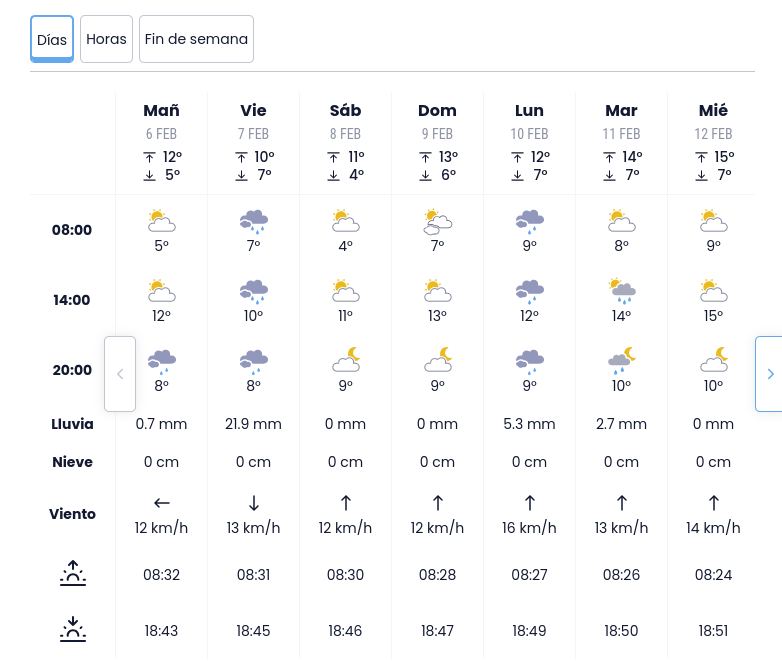The height and width of the screenshot is (666, 782).
Task: Click tomorrow's west wind arrow icon
Action: [x=161, y=502]
